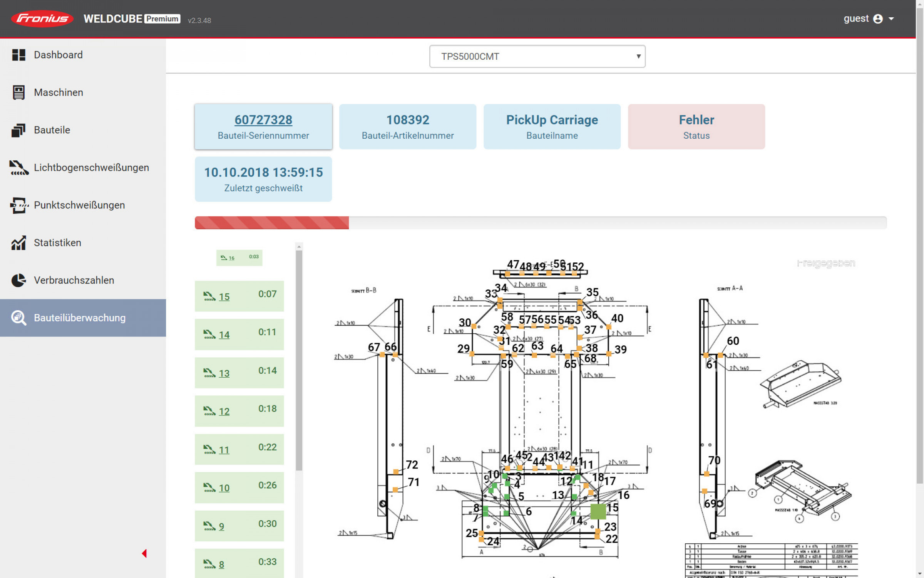Collapse sidebar with the red arrow
924x578 pixels.
coord(144,553)
